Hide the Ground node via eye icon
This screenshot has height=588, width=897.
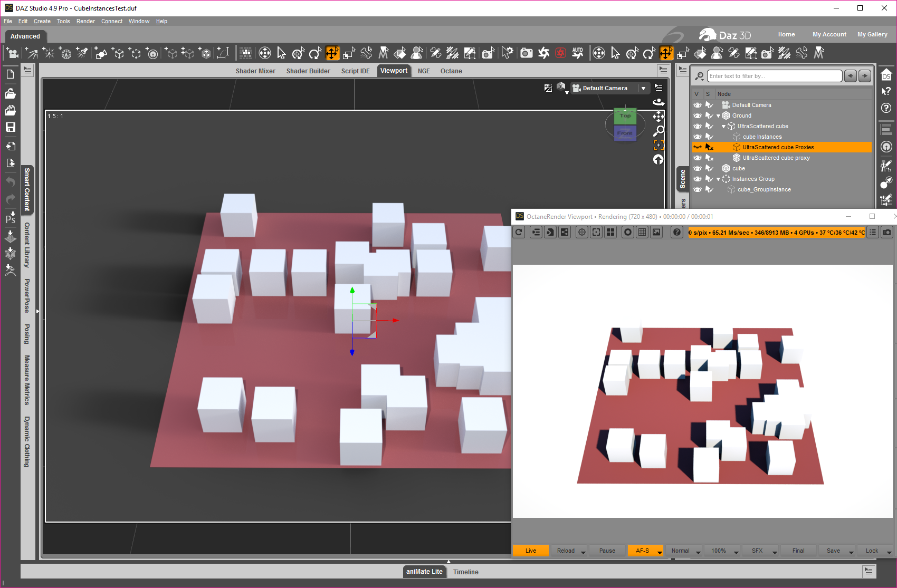[698, 115]
